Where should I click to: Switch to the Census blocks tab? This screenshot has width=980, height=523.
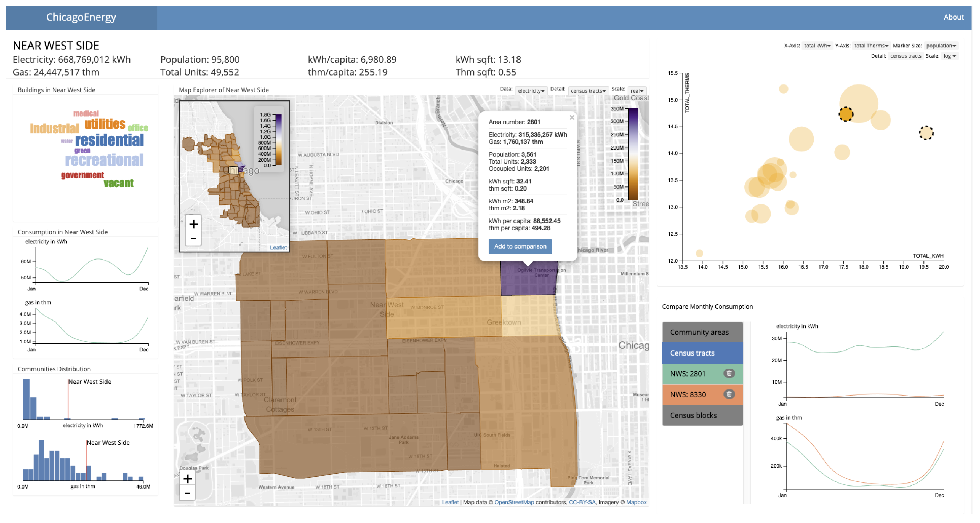click(x=702, y=415)
